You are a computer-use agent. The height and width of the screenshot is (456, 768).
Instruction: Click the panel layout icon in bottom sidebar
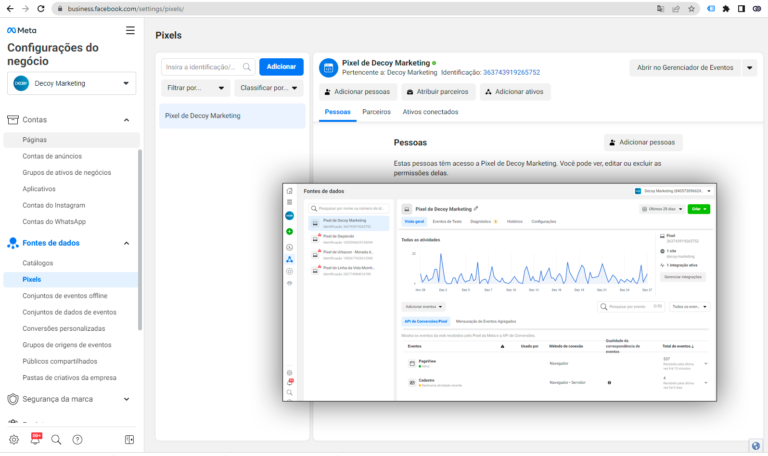pyautogui.click(x=129, y=439)
